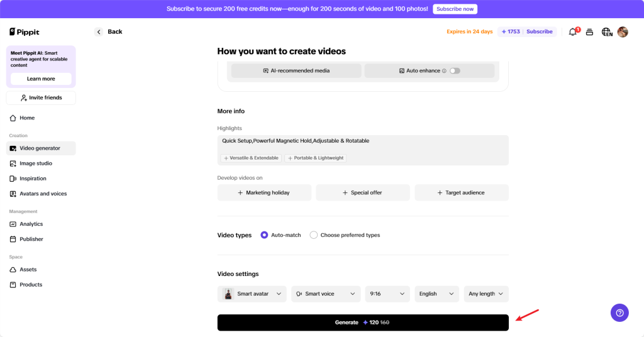Select Choose preferred types option

click(313, 235)
